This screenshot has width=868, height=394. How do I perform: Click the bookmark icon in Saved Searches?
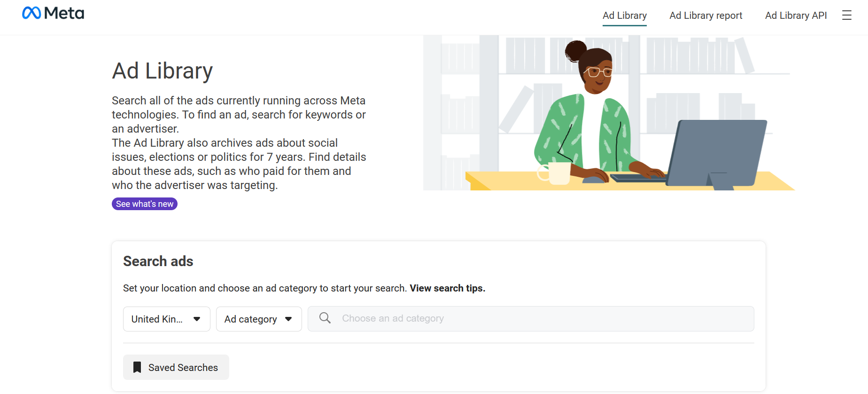coord(137,367)
